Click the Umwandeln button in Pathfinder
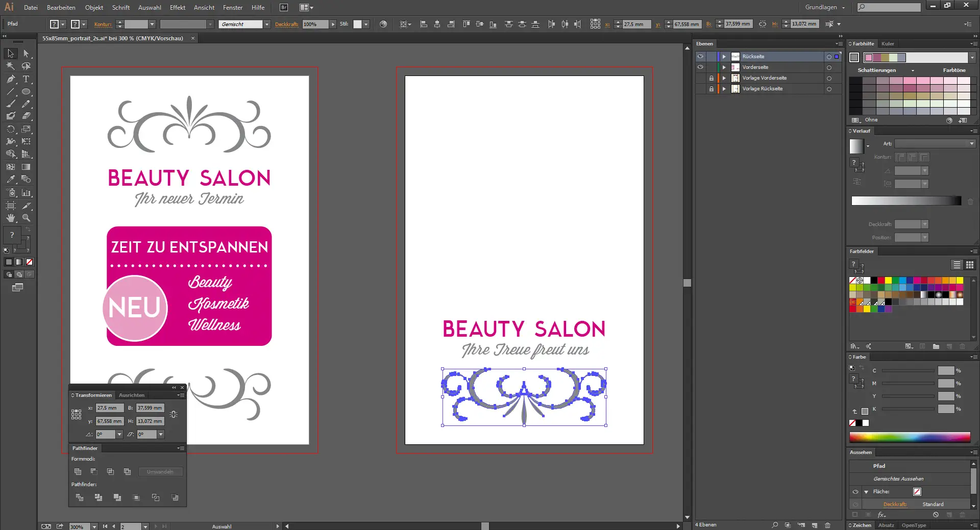The width and height of the screenshot is (980, 530). pyautogui.click(x=160, y=472)
